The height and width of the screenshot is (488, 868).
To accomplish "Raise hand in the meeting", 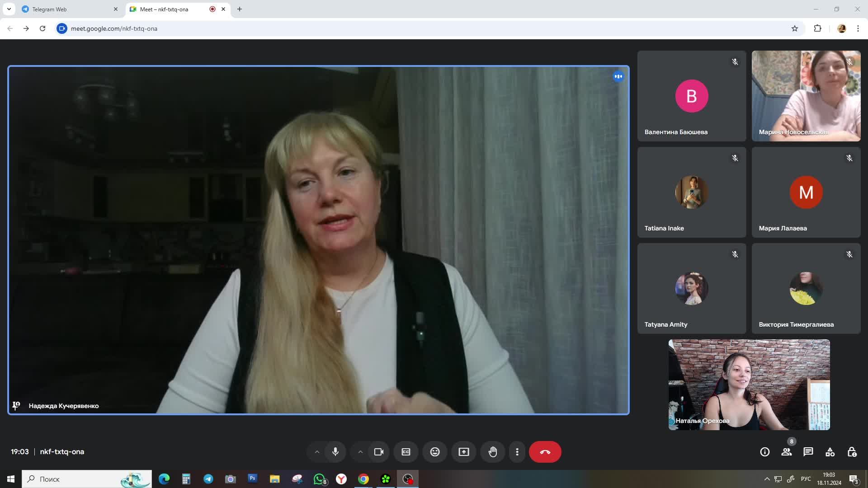I will pos(493,452).
